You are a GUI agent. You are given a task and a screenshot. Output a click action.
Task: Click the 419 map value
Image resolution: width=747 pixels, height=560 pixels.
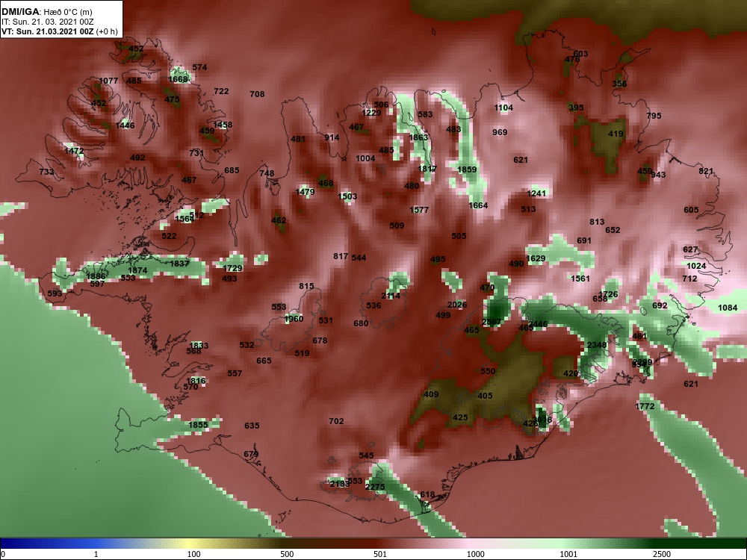[616, 134]
